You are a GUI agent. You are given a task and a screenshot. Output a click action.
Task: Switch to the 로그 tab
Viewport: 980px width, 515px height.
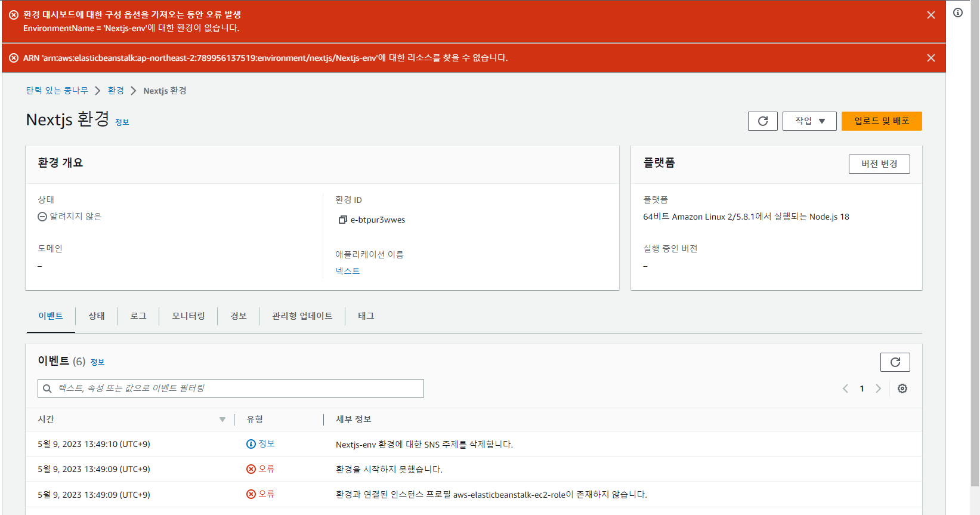click(138, 316)
